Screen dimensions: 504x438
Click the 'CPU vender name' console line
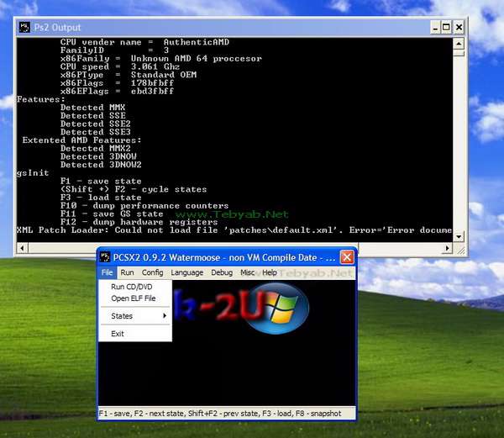coord(144,42)
